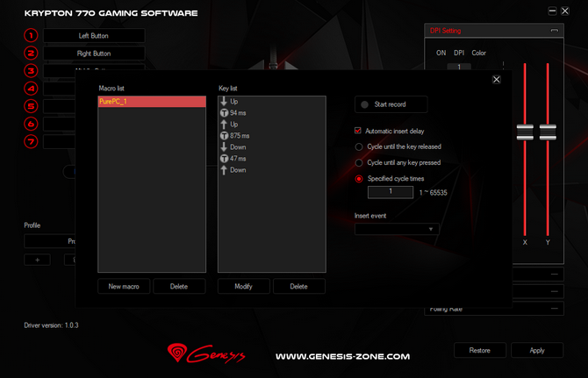588x378 pixels.
Task: Click the button 7 number icon
Action: click(31, 141)
